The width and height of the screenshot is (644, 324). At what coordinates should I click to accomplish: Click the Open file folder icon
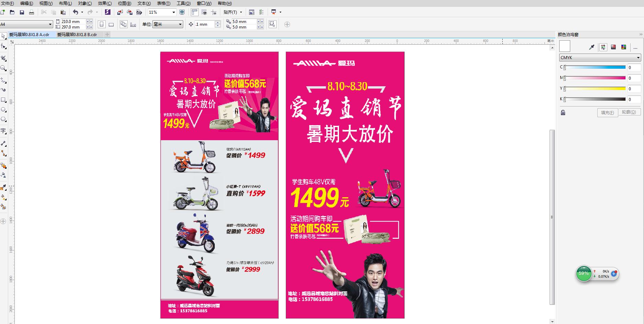12,12
